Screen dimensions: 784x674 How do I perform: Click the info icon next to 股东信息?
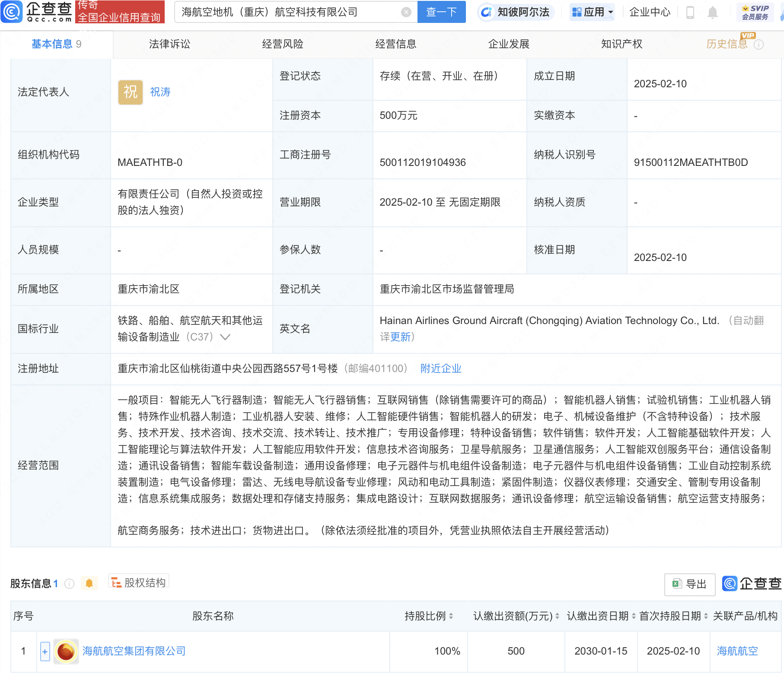pos(69,584)
